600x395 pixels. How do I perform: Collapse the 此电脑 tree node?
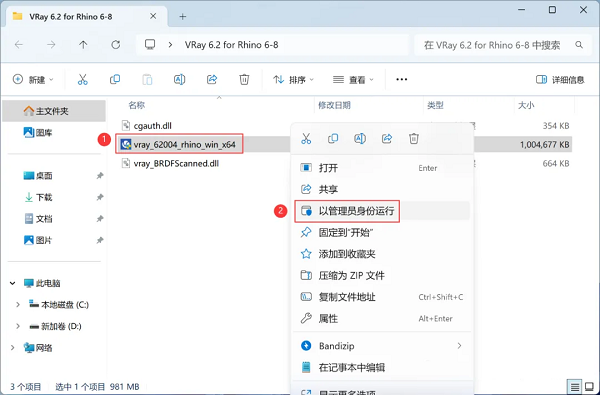coord(13,283)
